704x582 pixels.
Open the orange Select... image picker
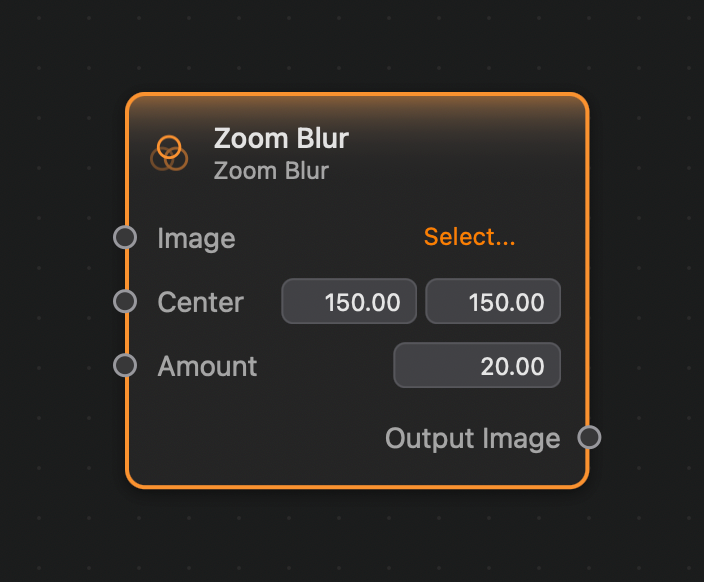click(470, 237)
